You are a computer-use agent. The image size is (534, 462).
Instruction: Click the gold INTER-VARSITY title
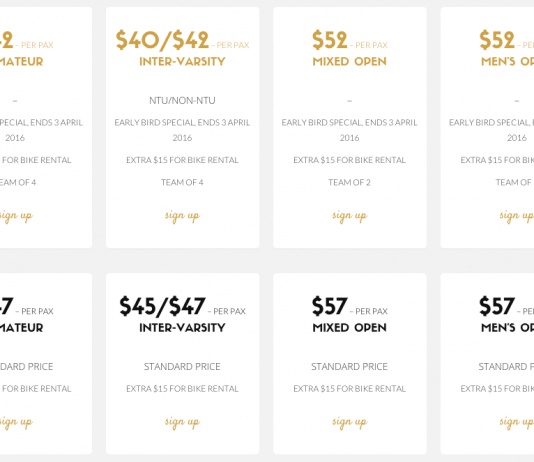click(x=182, y=62)
